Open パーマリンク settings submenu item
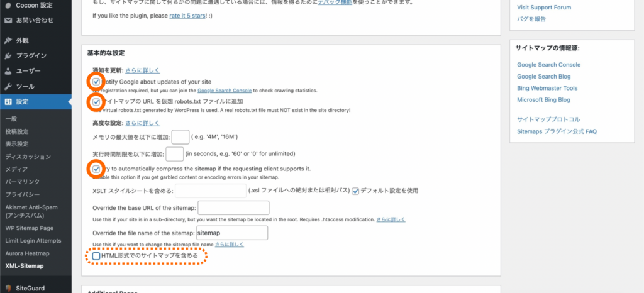 (x=23, y=181)
